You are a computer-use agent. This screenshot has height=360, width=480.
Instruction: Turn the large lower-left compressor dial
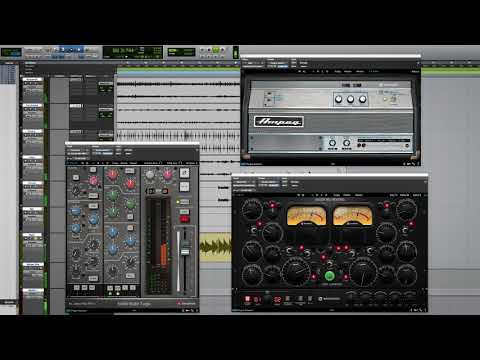click(x=296, y=271)
